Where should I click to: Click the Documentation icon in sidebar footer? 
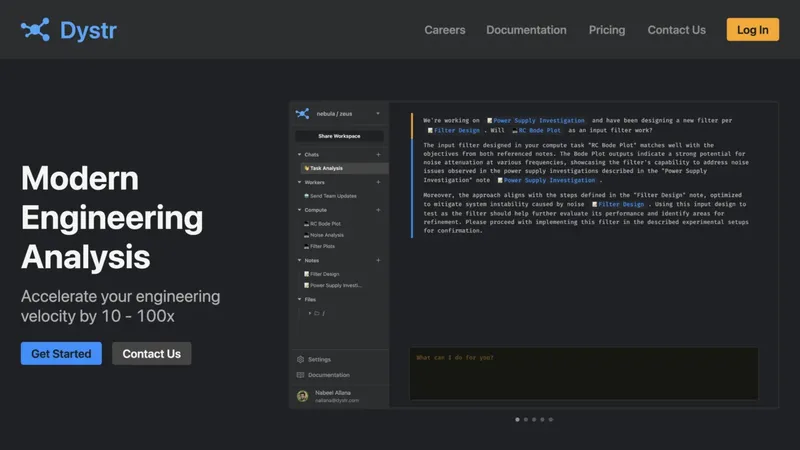(301, 375)
